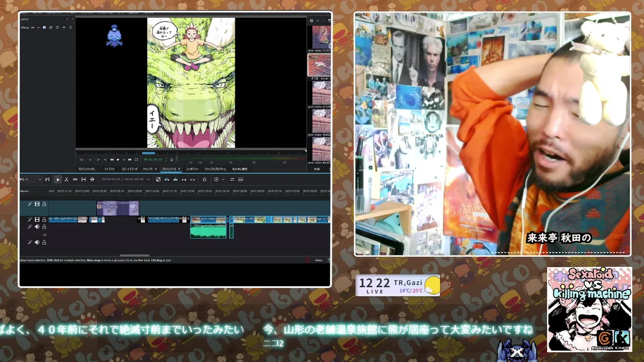Rewind the project monitor

(112, 159)
